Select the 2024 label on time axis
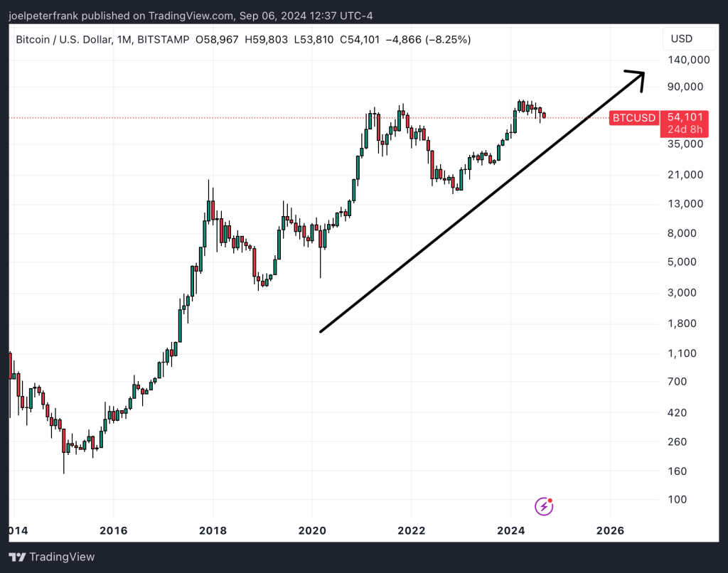 click(x=511, y=530)
